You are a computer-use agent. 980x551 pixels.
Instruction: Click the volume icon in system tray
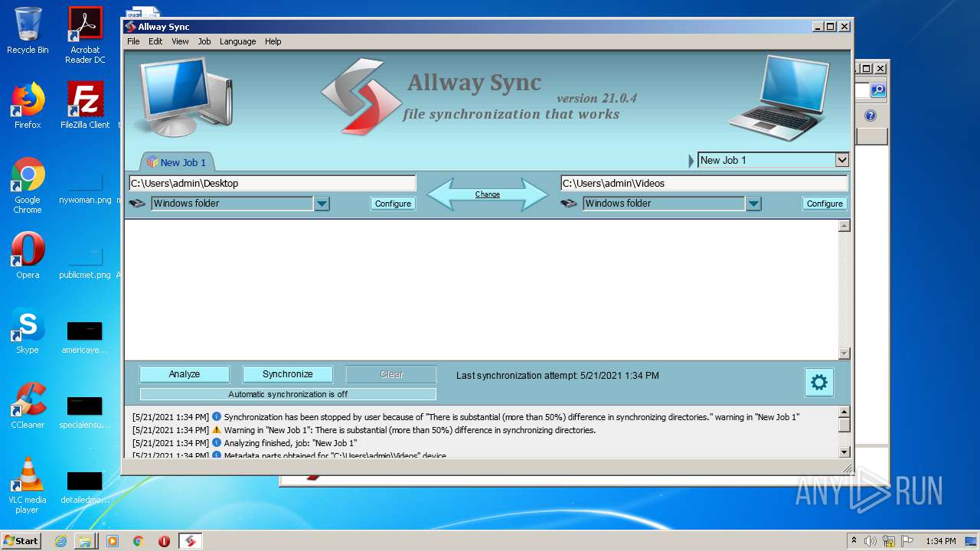(871, 541)
